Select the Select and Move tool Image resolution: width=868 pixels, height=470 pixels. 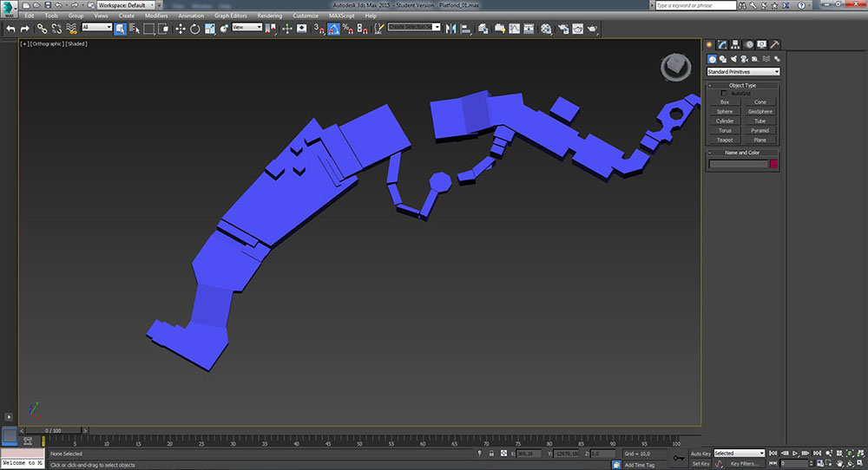point(181,28)
